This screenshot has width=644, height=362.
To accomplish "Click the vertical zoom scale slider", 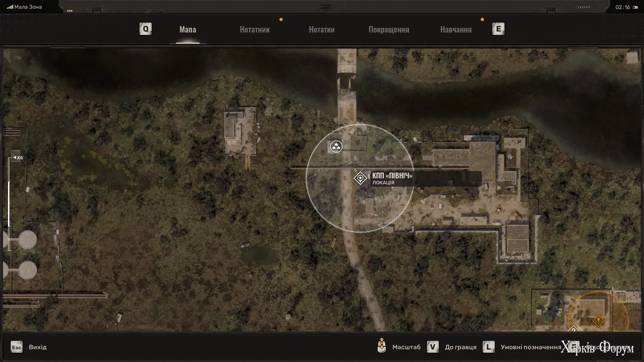I will point(9,204).
